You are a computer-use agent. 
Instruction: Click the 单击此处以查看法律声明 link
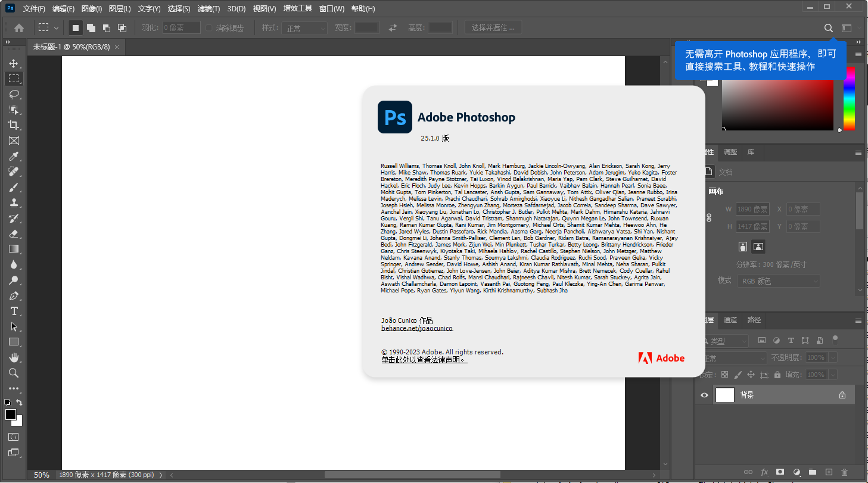tap(424, 360)
